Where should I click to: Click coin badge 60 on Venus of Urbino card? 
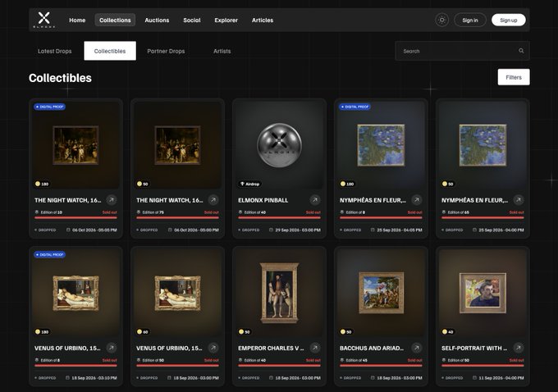(x=143, y=332)
